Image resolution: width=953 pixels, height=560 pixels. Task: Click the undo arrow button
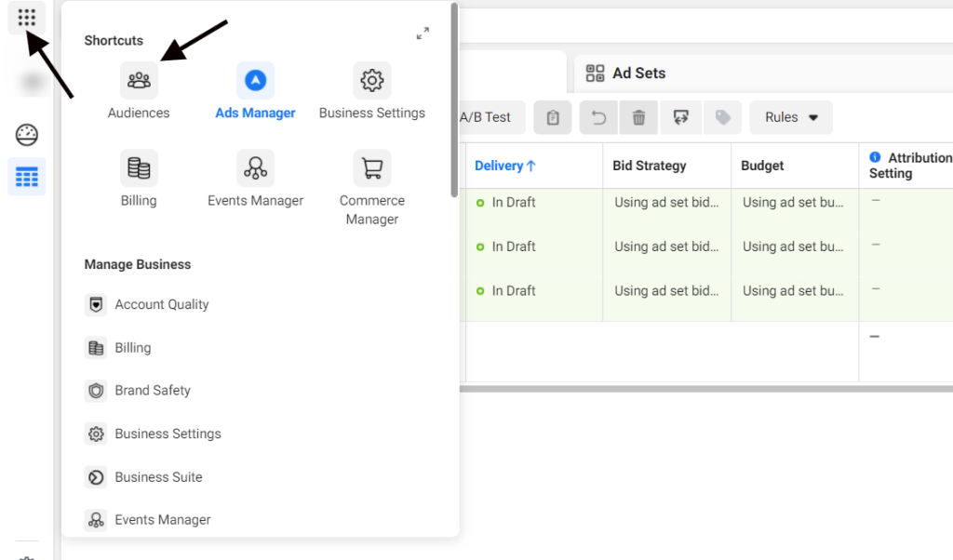pyautogui.click(x=599, y=117)
